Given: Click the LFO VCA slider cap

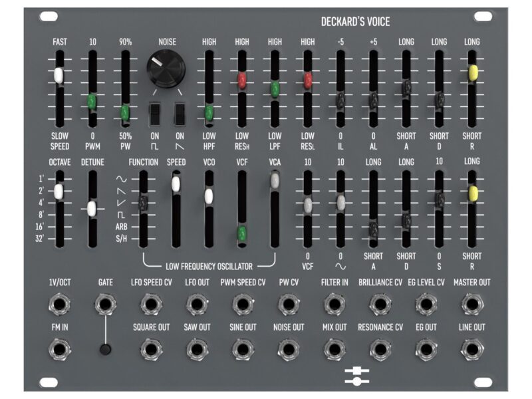Looking at the screenshot, I should coord(275,180).
